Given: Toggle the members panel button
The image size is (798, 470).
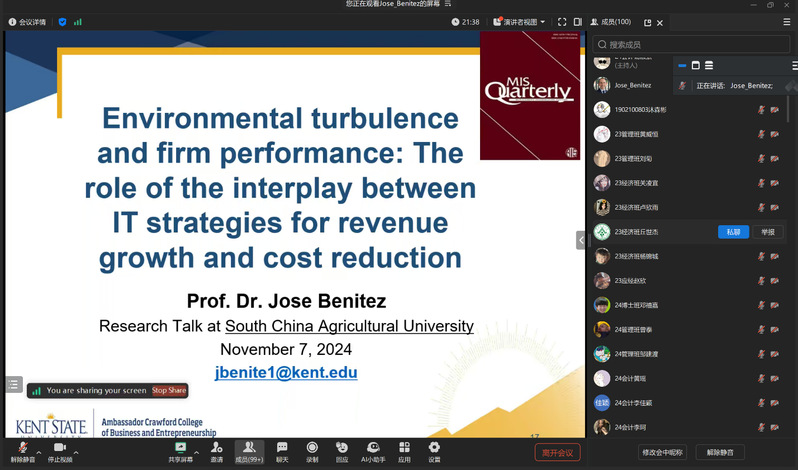Looking at the screenshot, I should [248, 448].
